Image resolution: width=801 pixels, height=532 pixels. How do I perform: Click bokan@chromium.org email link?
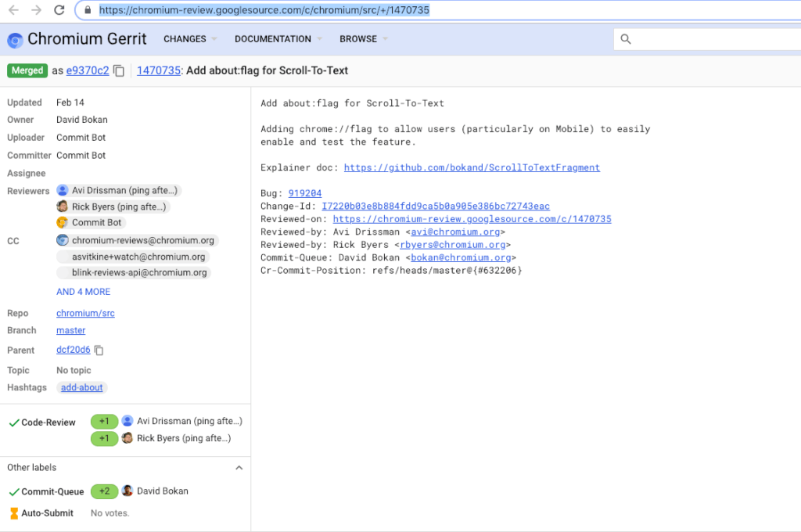pos(461,257)
